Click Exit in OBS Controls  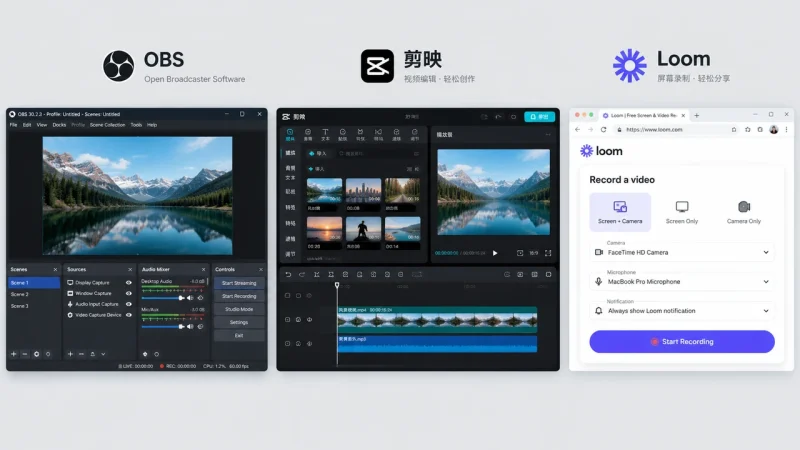coord(239,336)
